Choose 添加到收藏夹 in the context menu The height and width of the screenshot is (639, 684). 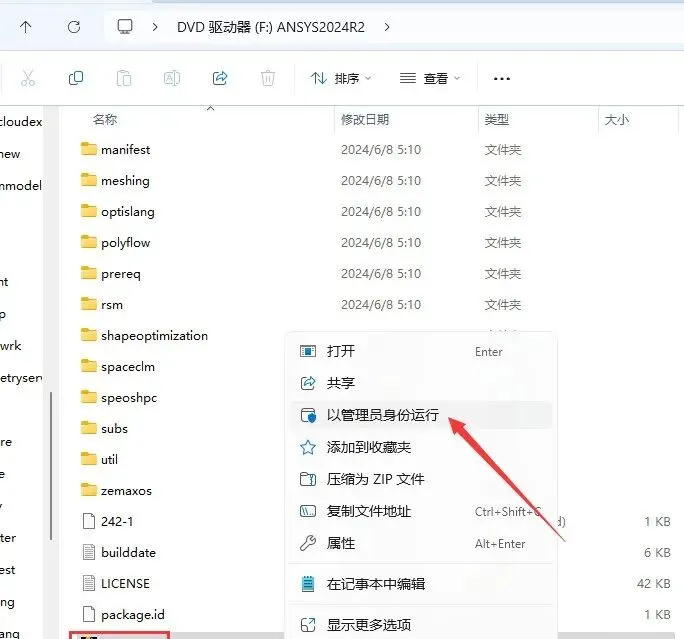[421, 447]
